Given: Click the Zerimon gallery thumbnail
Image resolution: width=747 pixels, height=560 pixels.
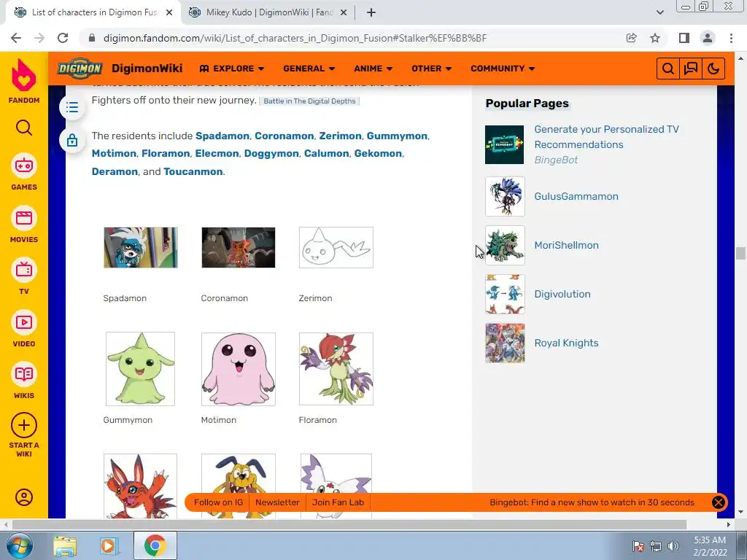Looking at the screenshot, I should (336, 248).
